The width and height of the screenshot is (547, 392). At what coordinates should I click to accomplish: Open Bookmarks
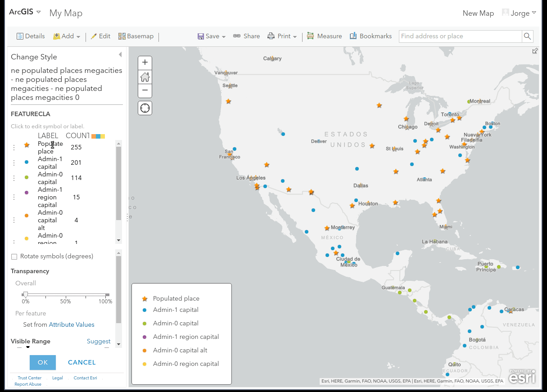[371, 36]
